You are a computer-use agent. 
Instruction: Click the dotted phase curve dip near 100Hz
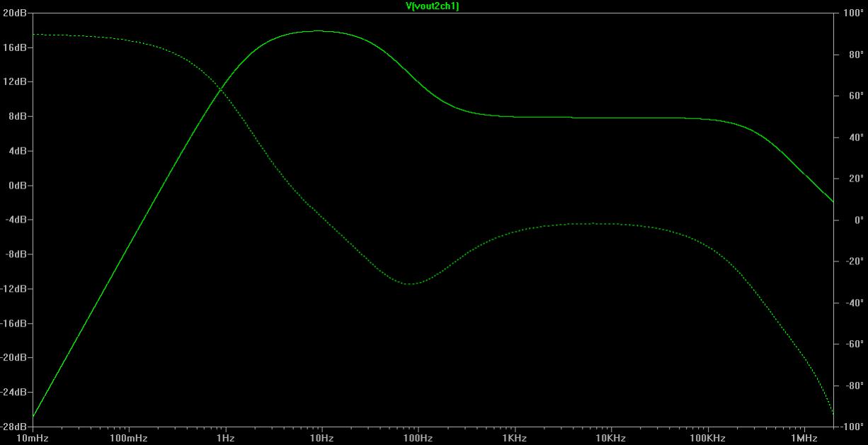click(411, 283)
